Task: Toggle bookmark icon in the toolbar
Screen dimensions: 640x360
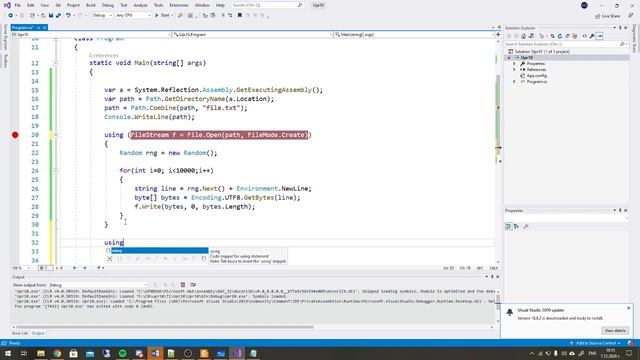Action: 240,16
